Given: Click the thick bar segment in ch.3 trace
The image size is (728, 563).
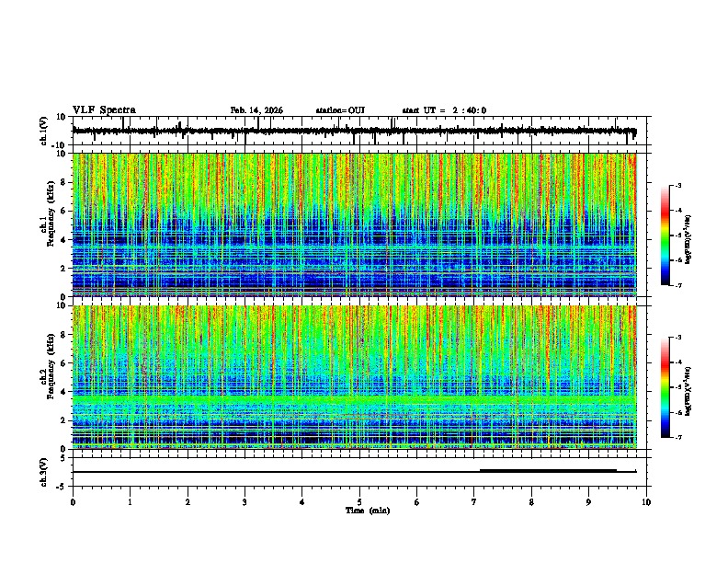Looking at the screenshot, I should click(549, 471).
